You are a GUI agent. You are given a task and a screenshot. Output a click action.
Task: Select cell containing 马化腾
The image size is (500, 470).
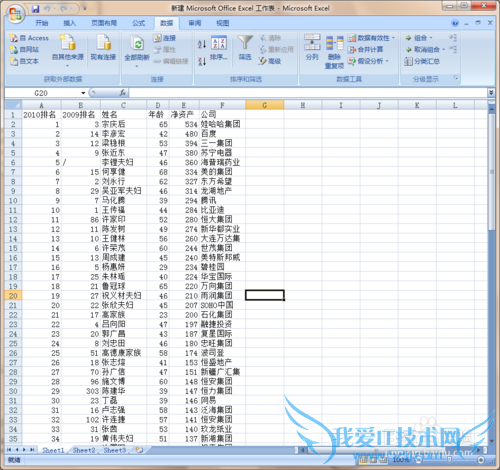(x=123, y=200)
